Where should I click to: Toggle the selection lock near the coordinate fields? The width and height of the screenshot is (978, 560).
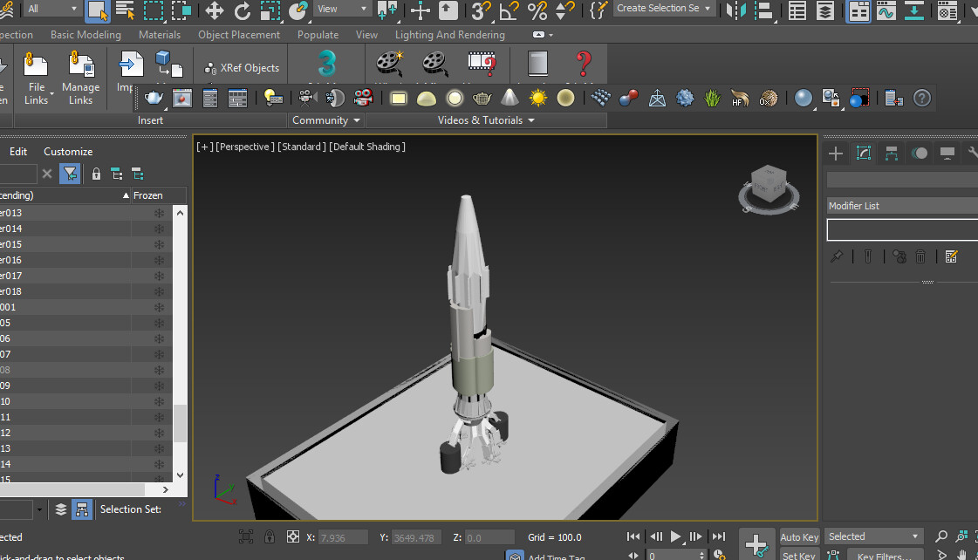[270, 537]
